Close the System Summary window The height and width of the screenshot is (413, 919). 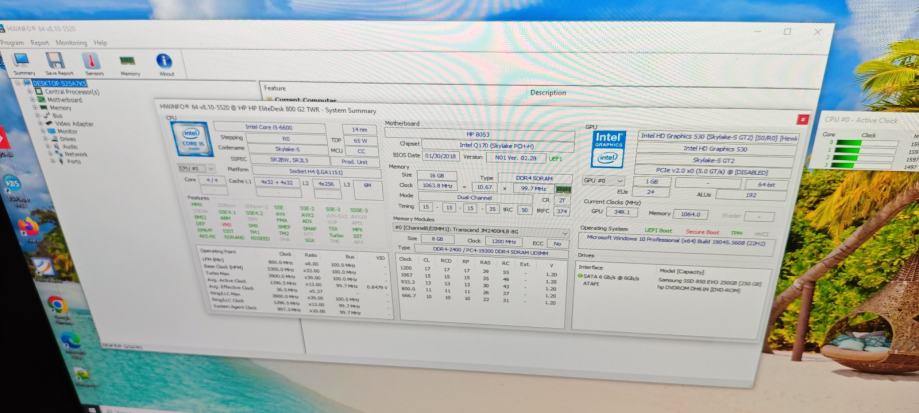(803, 119)
